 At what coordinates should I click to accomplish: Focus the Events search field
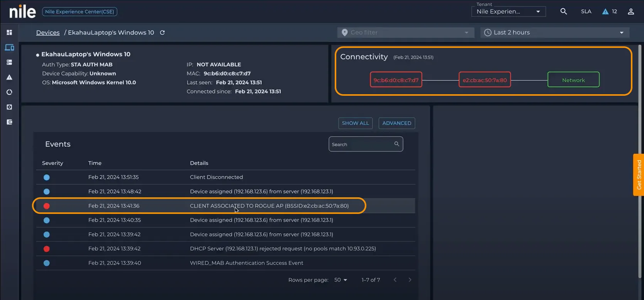tap(366, 144)
